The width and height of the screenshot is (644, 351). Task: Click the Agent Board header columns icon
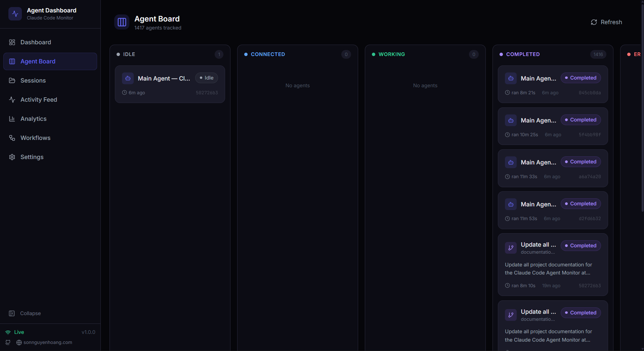click(122, 22)
